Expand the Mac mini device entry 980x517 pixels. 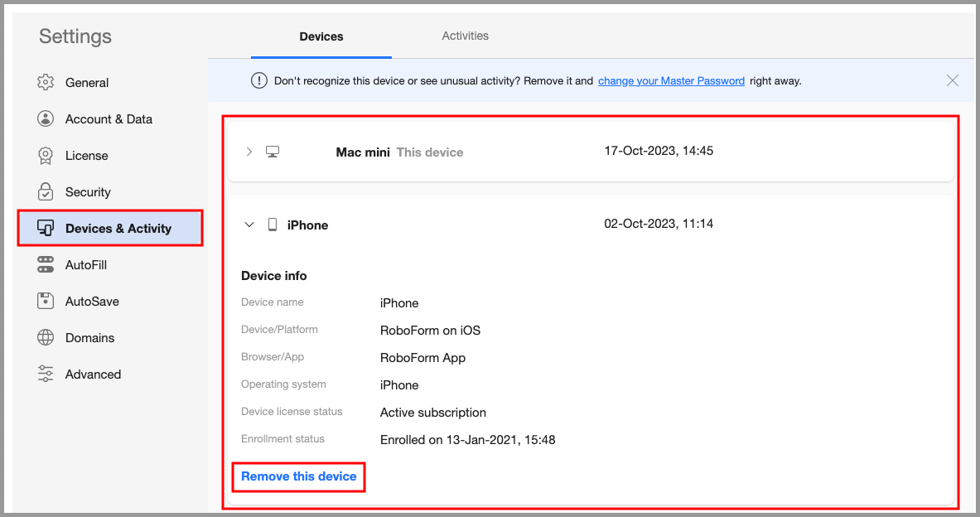(x=249, y=151)
